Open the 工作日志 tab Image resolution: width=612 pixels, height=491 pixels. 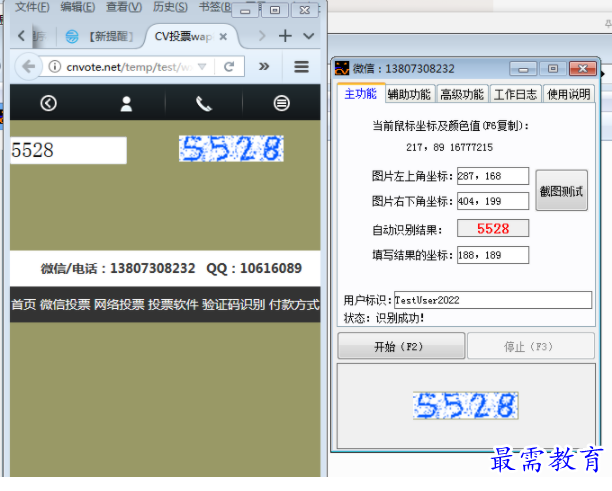click(x=516, y=94)
